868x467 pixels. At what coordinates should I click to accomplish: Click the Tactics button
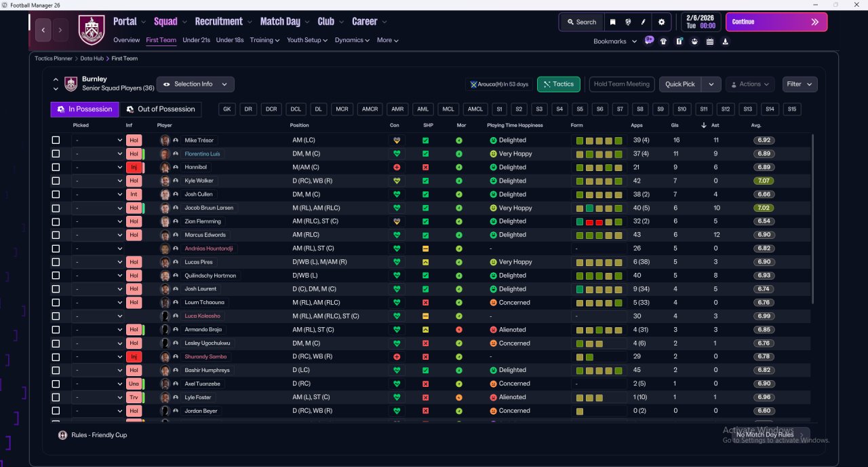(559, 84)
